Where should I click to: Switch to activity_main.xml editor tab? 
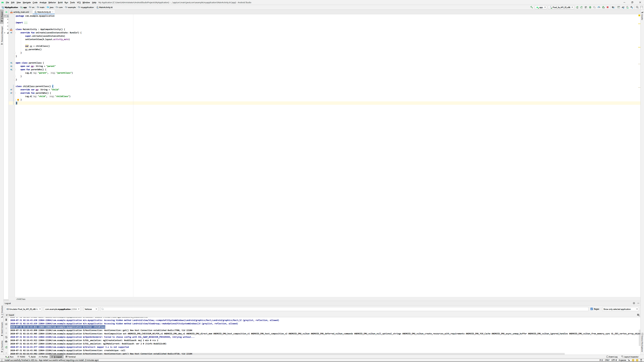pyautogui.click(x=21, y=12)
